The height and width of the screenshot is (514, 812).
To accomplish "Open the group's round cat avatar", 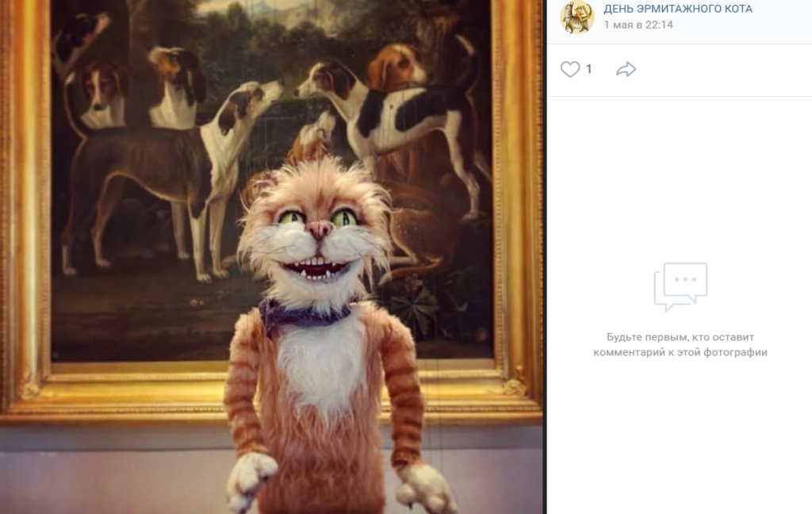I will [x=577, y=17].
